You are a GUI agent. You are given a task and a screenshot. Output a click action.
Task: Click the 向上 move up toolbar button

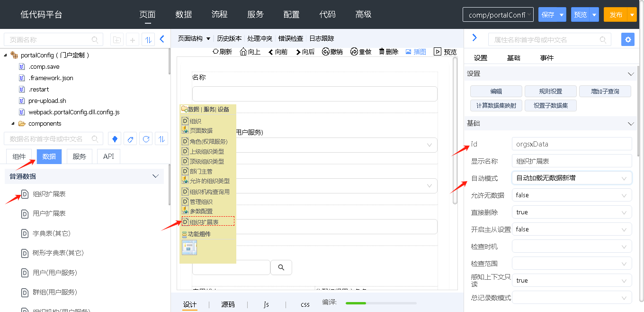(250, 52)
